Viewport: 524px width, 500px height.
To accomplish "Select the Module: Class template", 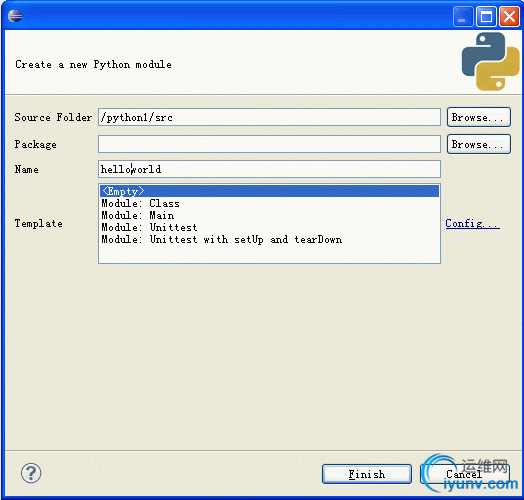I will coord(269,203).
